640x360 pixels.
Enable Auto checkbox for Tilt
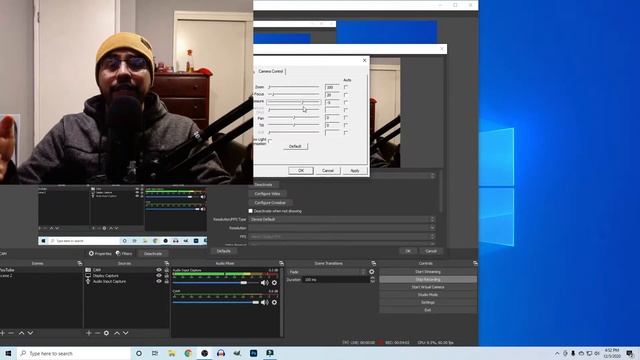point(346,125)
